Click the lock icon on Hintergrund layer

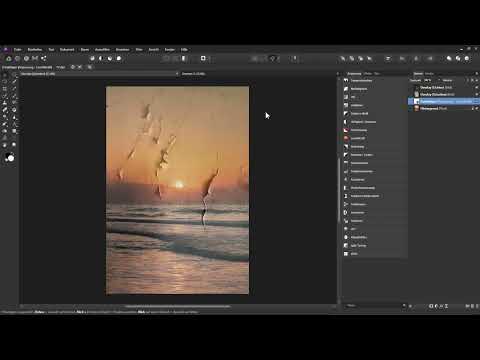tap(472, 108)
